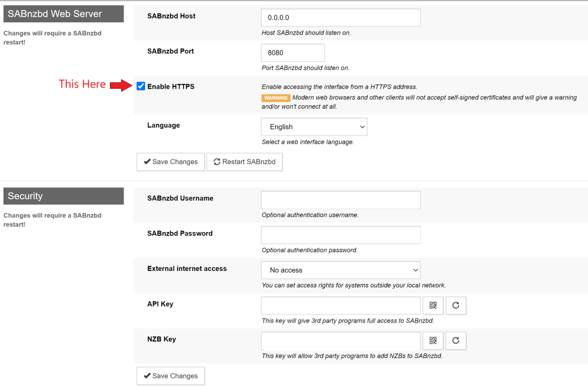Click the SABnzbd Password field

tap(341, 235)
